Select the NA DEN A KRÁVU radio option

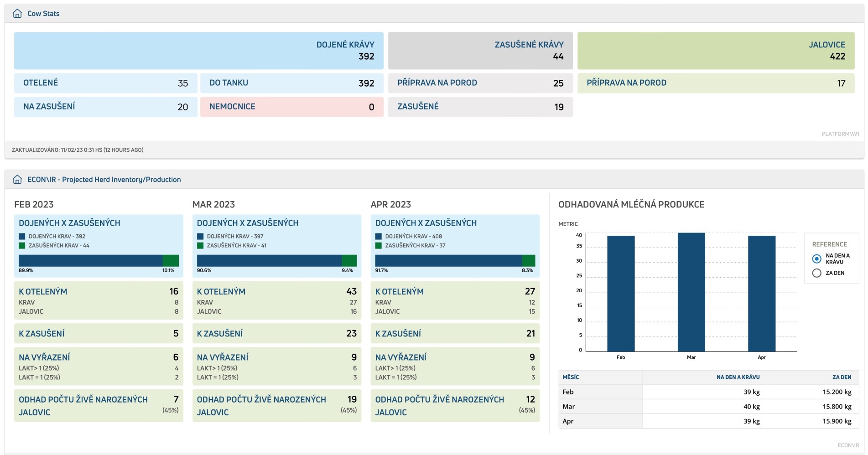click(816, 259)
